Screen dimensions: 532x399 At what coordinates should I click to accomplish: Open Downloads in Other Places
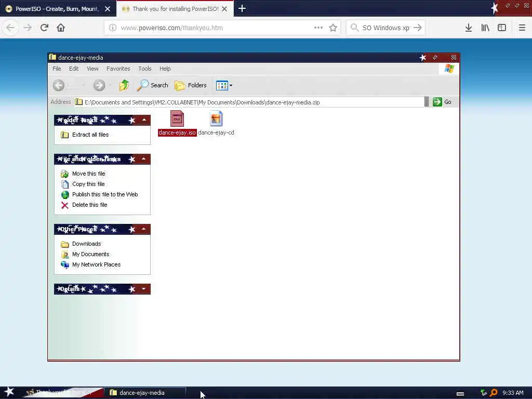coord(81,244)
